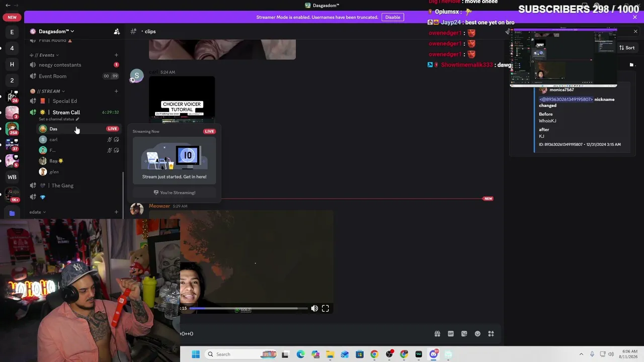The image size is (644, 362).
Task: Open Windows Start menu
Action: (196, 354)
